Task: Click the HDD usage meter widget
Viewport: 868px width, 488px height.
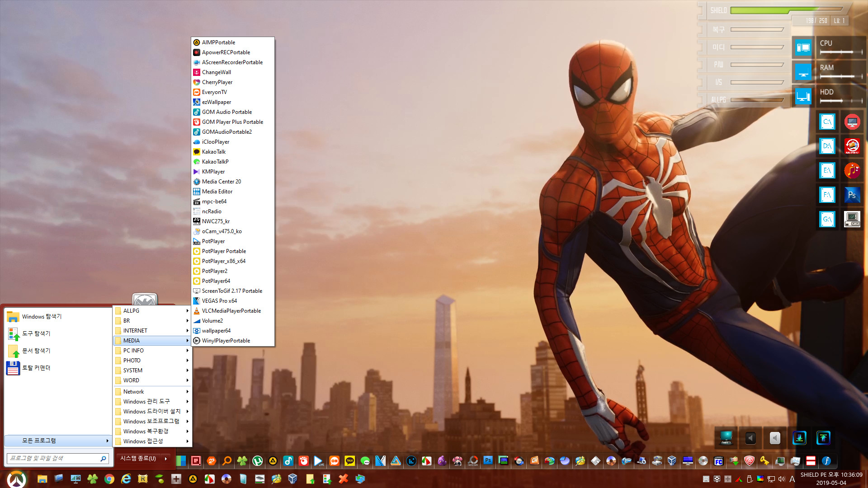Action: [841, 96]
